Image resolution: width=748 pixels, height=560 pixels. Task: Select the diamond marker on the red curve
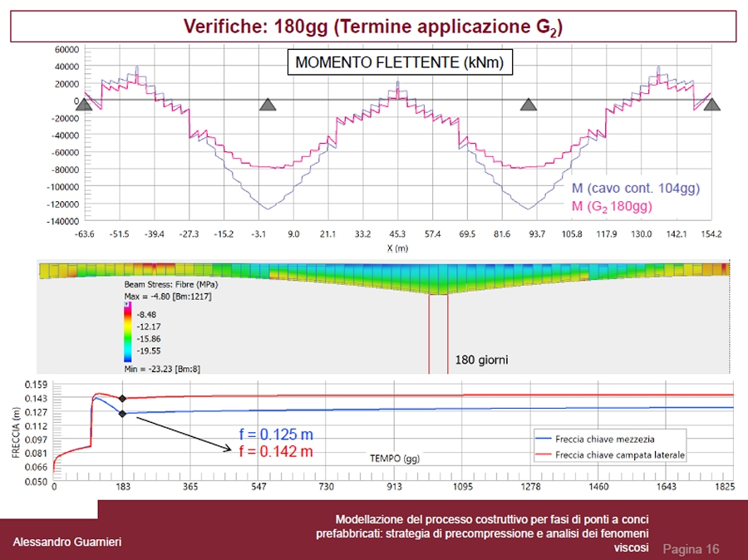point(123,399)
